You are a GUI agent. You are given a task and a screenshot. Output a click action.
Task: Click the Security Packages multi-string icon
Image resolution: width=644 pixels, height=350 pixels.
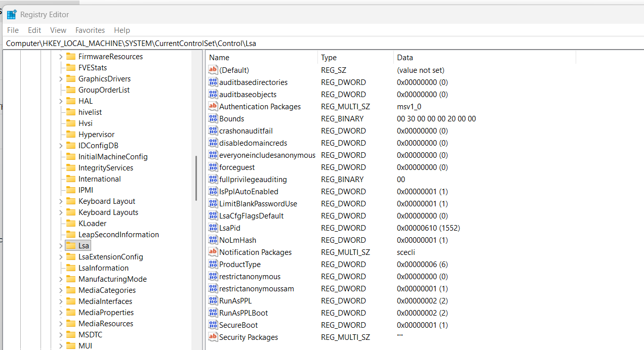point(213,337)
